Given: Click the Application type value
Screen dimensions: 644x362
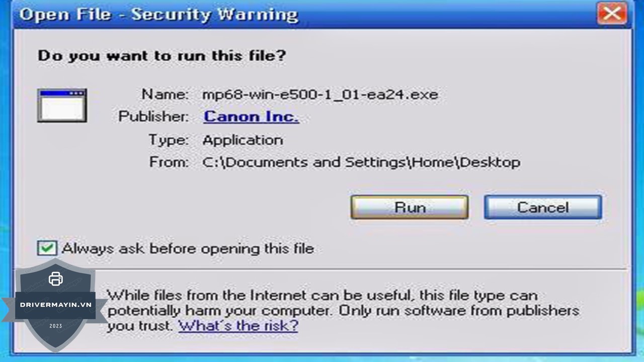Looking at the screenshot, I should click(x=243, y=140).
